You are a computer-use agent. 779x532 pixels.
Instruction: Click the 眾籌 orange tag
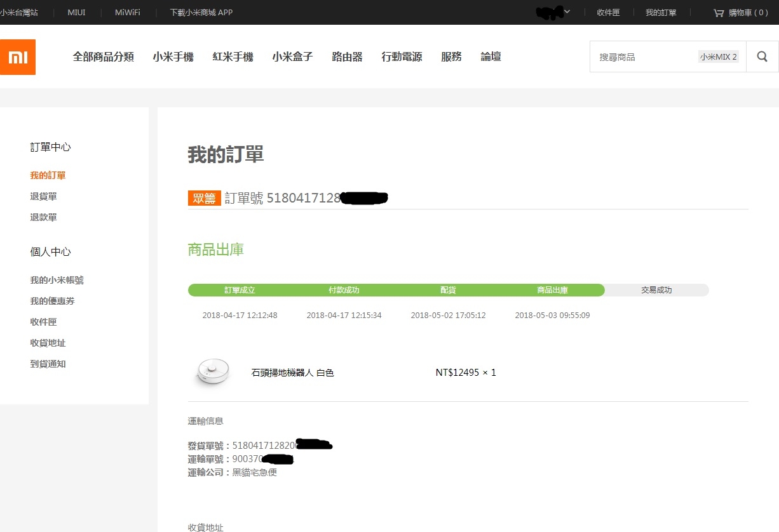204,198
